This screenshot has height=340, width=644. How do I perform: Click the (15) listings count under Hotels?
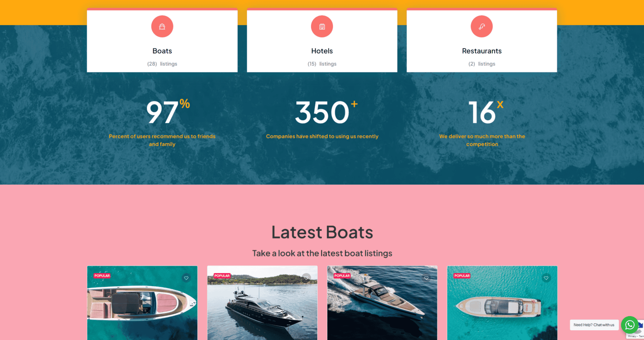pos(322,64)
